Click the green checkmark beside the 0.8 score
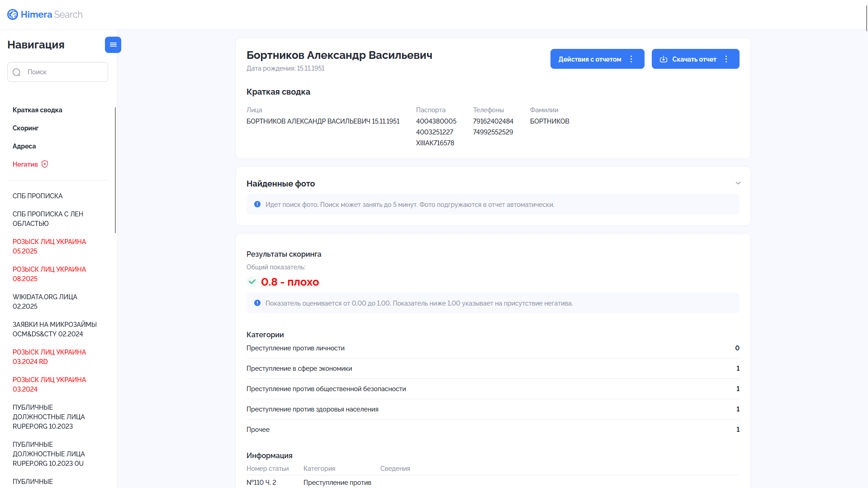 pos(252,282)
